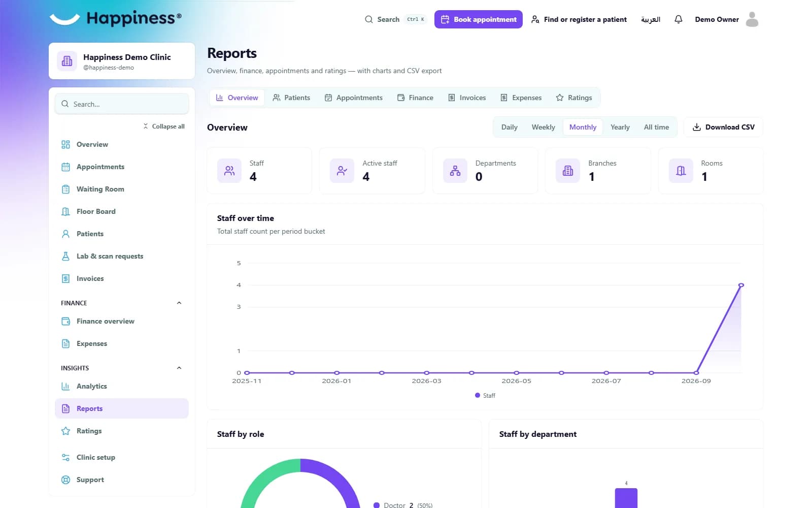Click the Demo Owner avatar icon

coord(752,19)
